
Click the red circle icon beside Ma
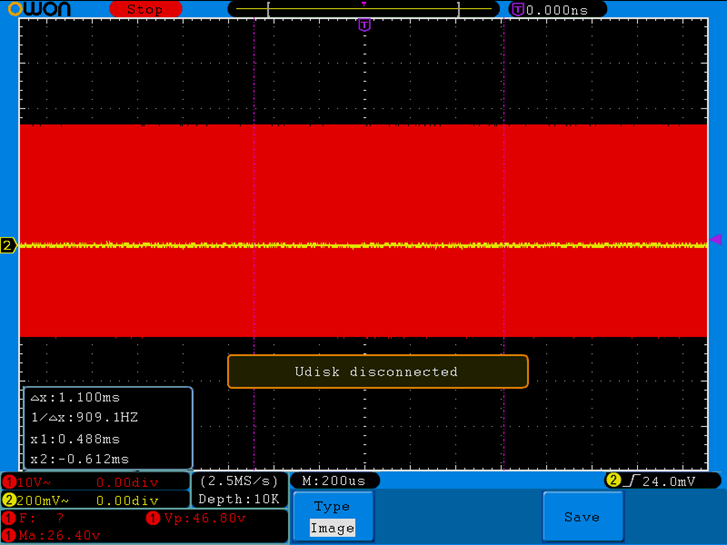9,535
